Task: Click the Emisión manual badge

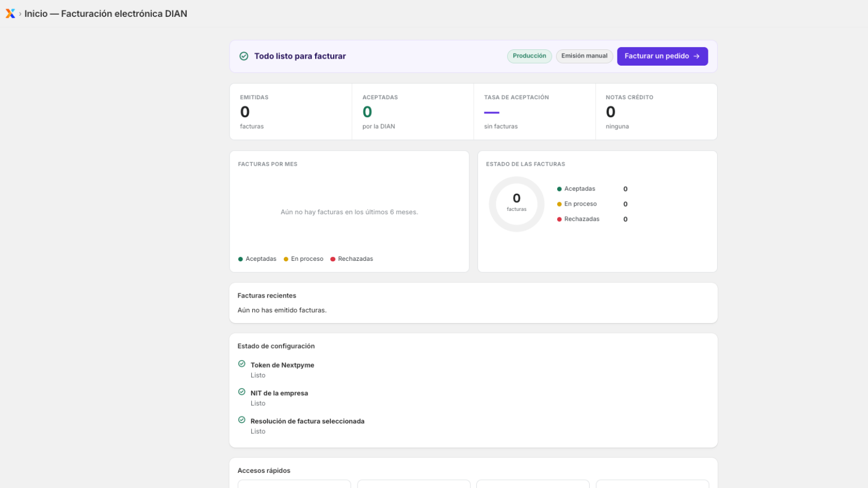Action: click(584, 56)
